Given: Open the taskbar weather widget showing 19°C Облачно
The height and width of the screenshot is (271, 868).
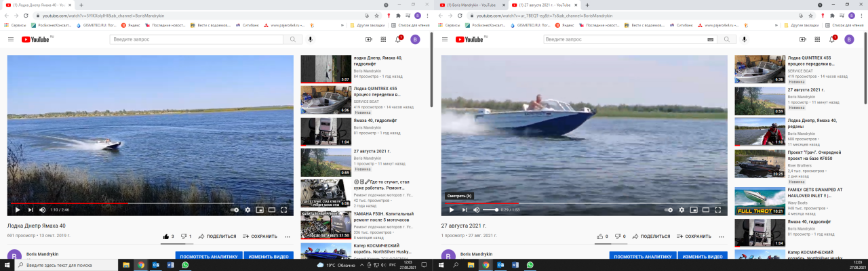Looking at the screenshot, I should pyautogui.click(x=336, y=265).
